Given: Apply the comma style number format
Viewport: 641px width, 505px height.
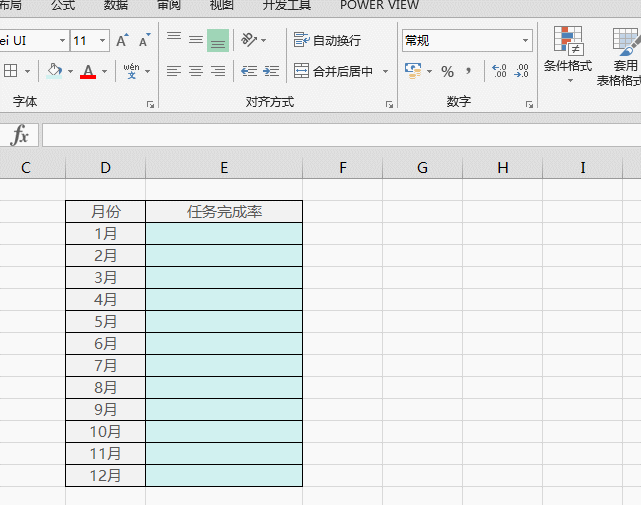Looking at the screenshot, I should point(468,72).
